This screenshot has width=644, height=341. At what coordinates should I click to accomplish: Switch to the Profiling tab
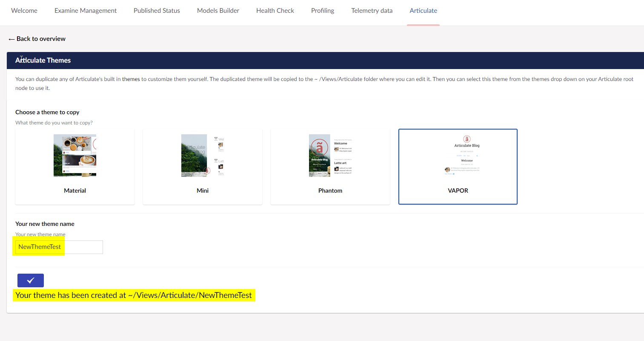click(x=323, y=11)
